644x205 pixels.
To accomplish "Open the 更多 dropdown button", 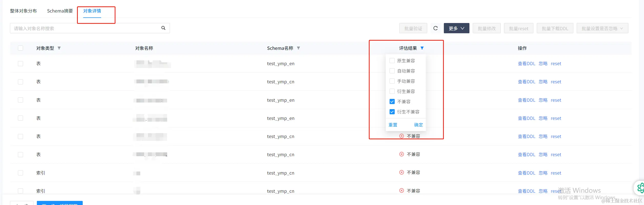I will point(456,28).
